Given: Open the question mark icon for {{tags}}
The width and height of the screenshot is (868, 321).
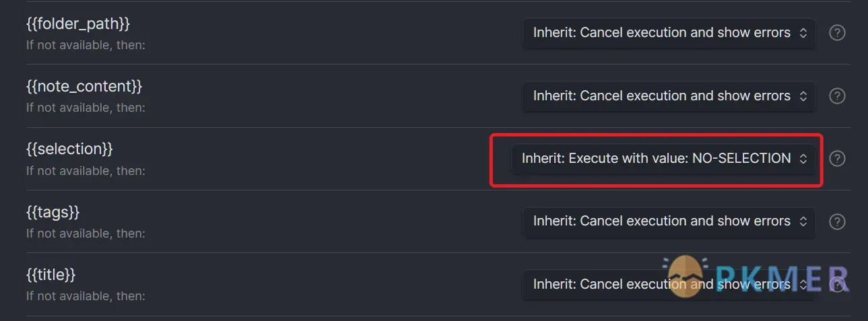Looking at the screenshot, I should pos(836,221).
